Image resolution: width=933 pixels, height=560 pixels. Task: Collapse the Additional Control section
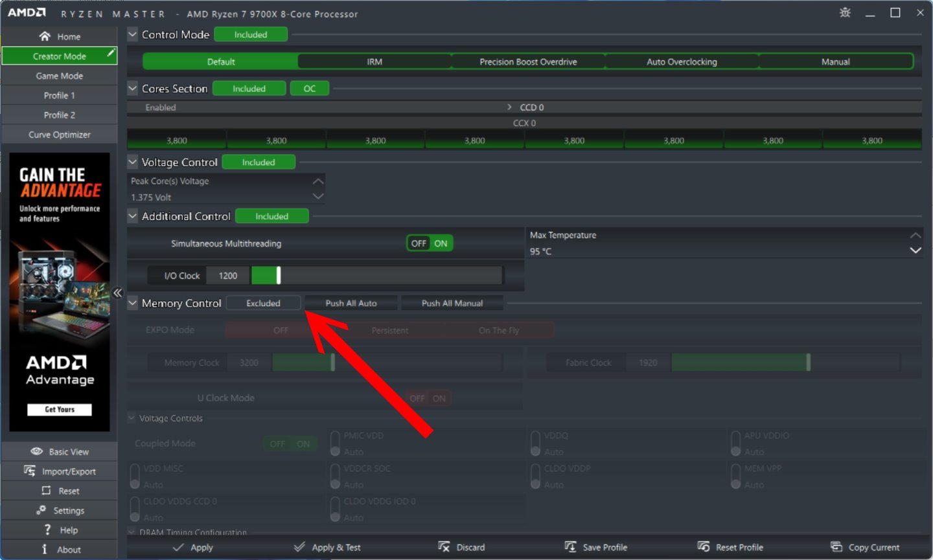tap(133, 216)
